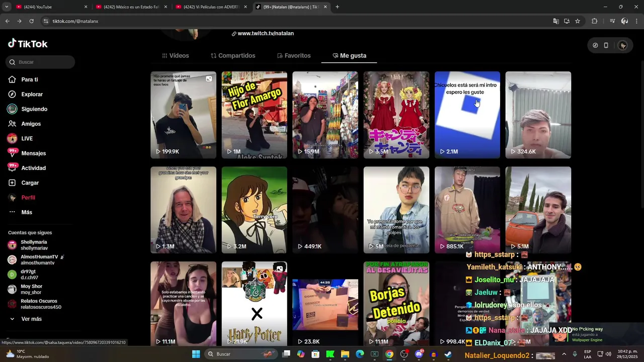Install app icon in address bar

click(x=567, y=21)
